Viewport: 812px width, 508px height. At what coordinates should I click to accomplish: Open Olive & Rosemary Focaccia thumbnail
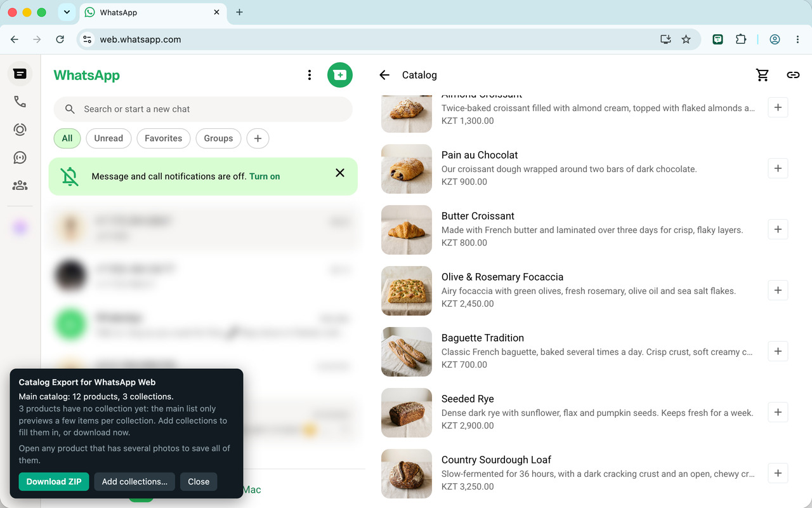407,291
